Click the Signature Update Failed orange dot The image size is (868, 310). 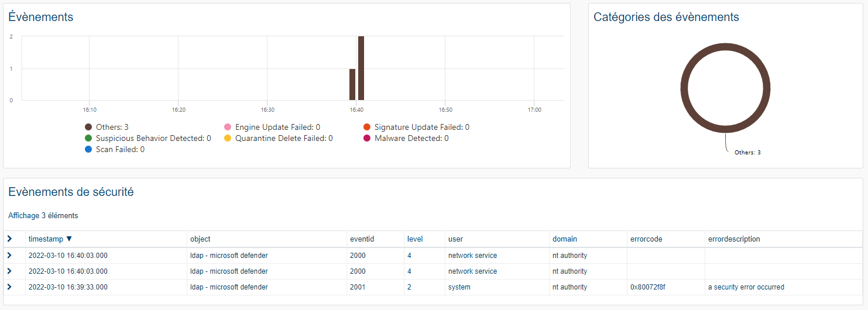point(367,127)
